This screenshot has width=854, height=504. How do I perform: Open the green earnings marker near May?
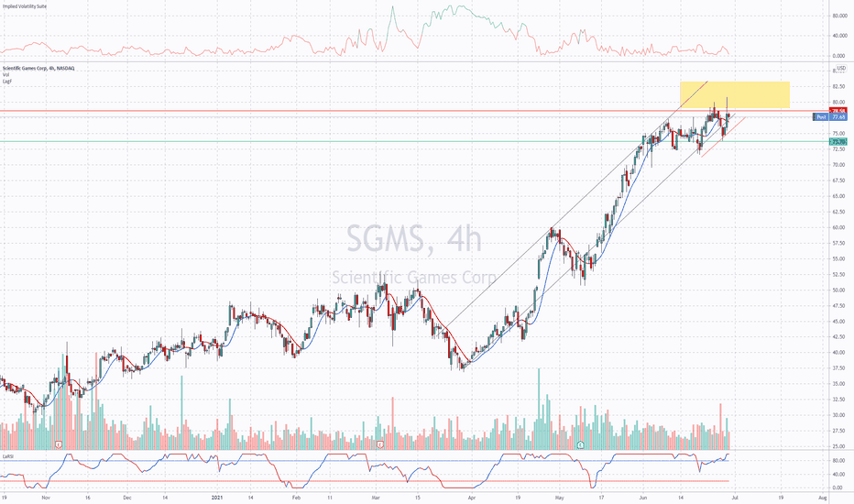click(x=581, y=444)
